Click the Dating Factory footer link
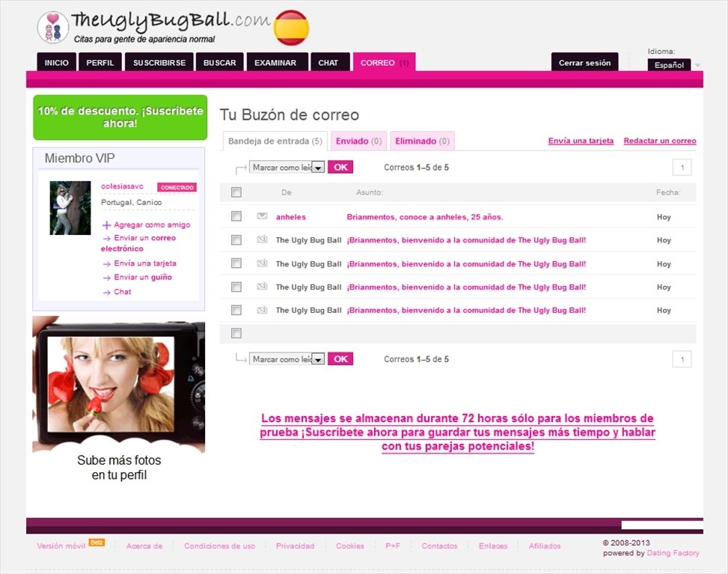This screenshot has height=574, width=728. (673, 552)
